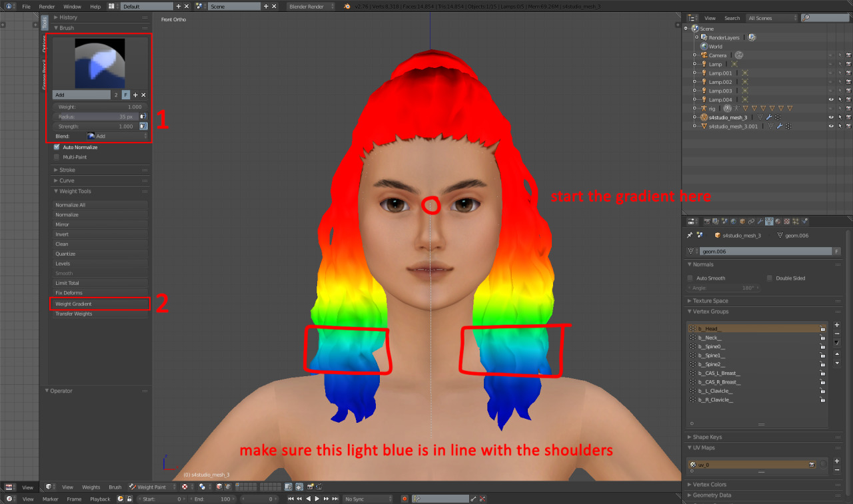The width and height of the screenshot is (853, 504).
Task: Move vertex group down arrow
Action: 837,364
